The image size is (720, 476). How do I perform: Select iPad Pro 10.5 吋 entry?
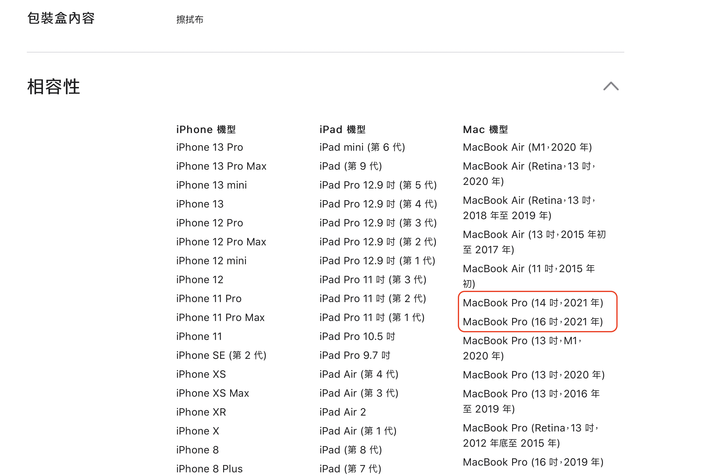pyautogui.click(x=357, y=336)
